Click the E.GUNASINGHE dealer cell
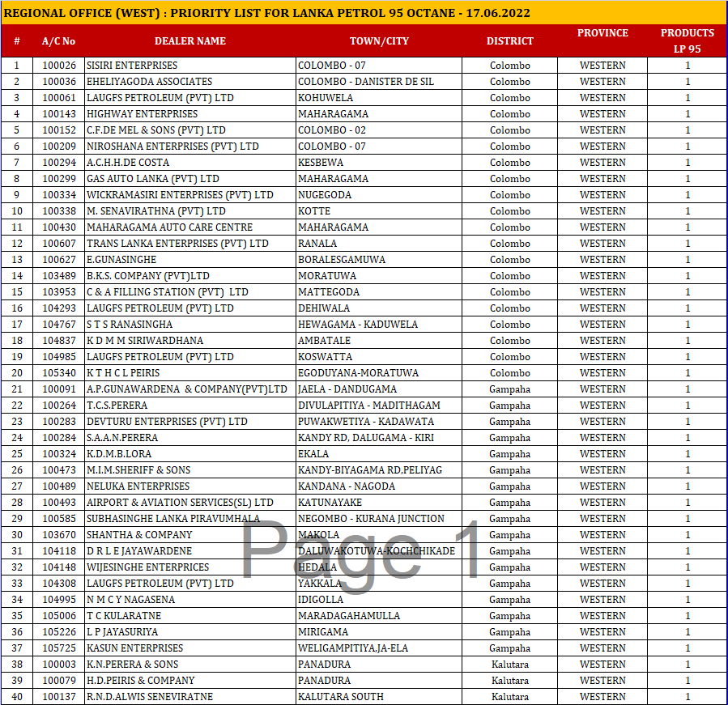 pos(189,260)
